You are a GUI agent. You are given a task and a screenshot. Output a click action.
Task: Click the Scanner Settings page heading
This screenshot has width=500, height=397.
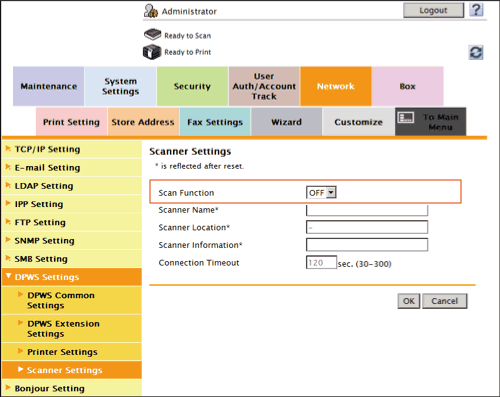point(190,152)
